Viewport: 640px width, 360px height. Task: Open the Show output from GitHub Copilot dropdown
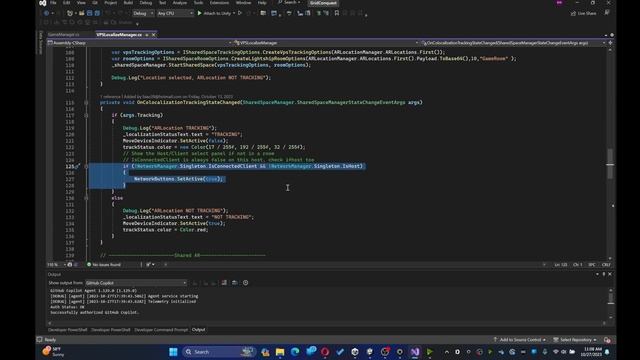(136, 283)
